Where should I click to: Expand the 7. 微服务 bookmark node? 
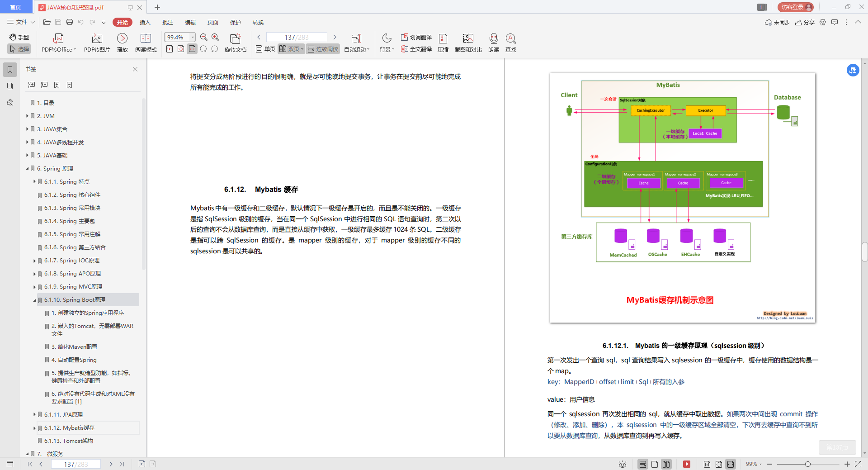point(27,454)
